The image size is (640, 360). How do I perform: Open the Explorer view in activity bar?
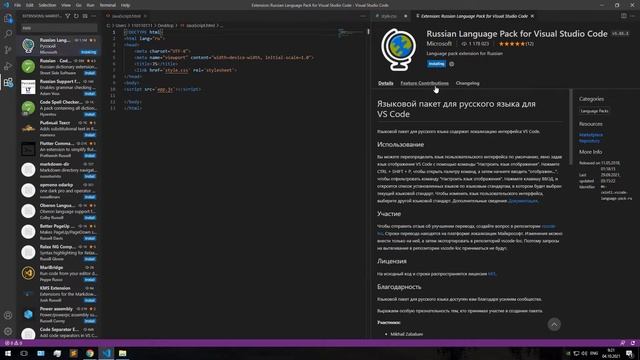point(8,18)
